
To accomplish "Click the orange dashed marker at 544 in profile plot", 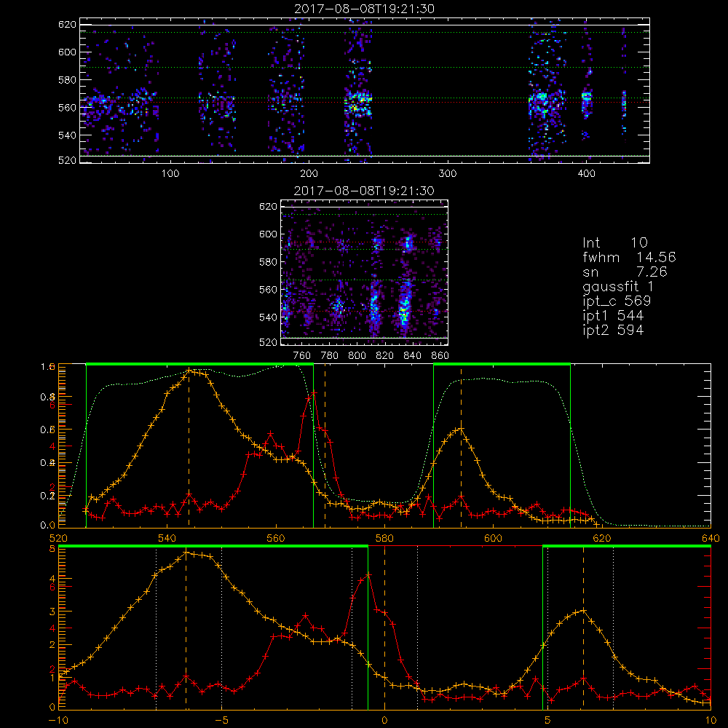I will (189, 448).
